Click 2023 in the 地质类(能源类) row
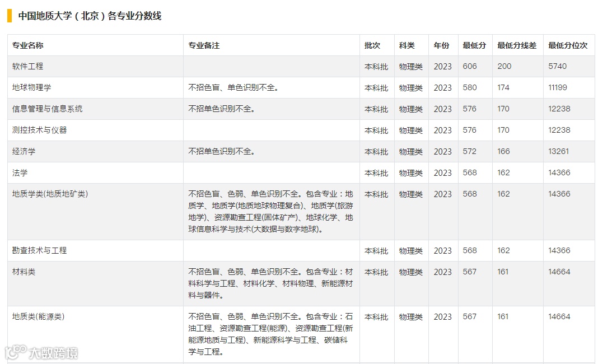The width and height of the screenshot is (598, 364). click(443, 317)
